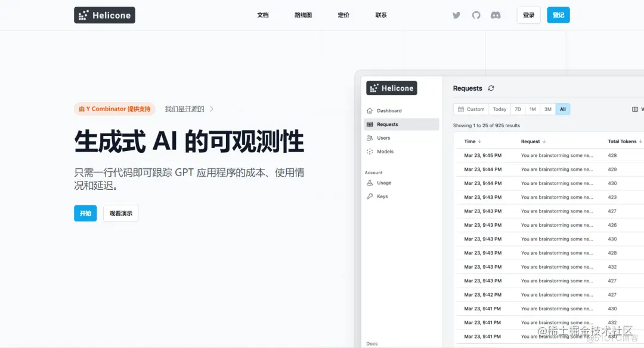Click token count 423
This screenshot has width=644, height=348.
[612, 197]
